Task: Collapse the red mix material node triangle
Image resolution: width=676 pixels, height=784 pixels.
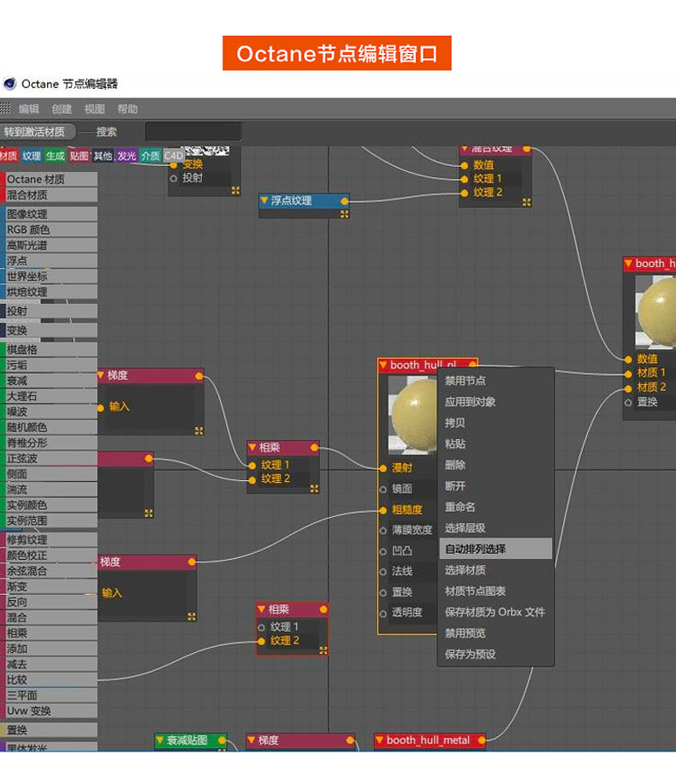Action: pos(628,263)
